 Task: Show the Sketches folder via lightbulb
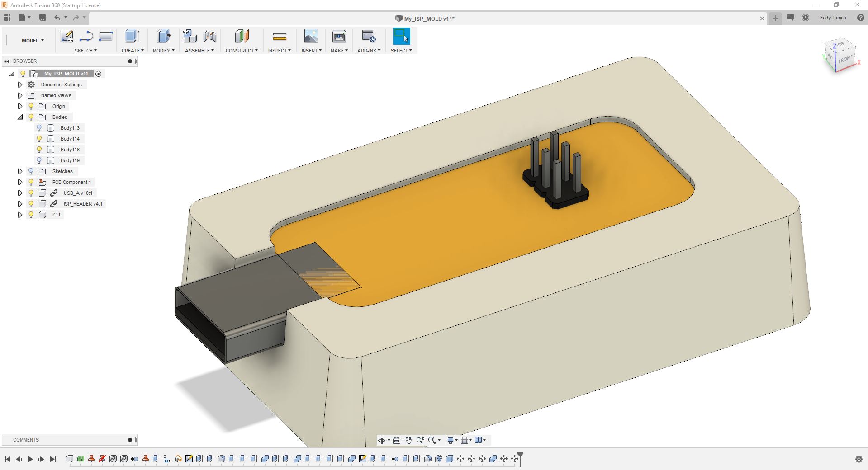coord(31,171)
